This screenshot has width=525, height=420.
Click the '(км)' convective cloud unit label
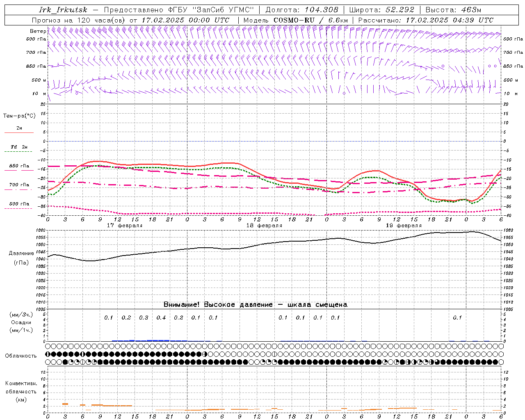pyautogui.click(x=21, y=399)
